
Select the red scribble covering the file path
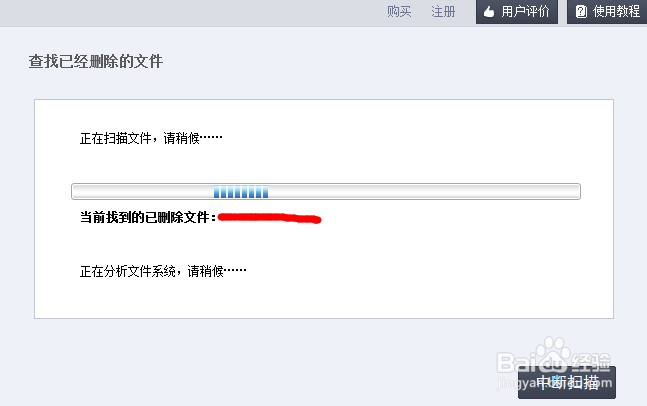click(269, 218)
